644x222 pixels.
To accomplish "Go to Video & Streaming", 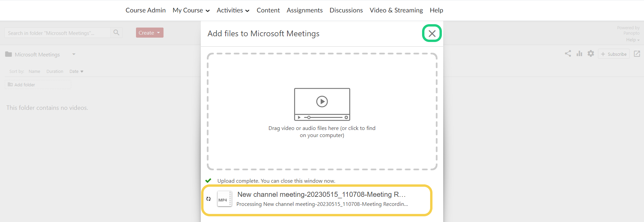I will 396,10.
